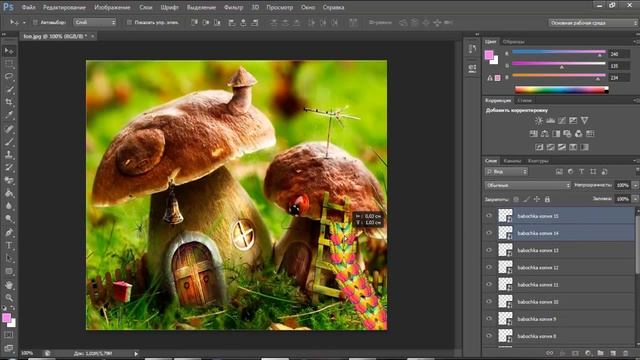Choose the Horizontal Type tool
Image resolution: width=640 pixels, height=360 pixels.
coord(9,246)
